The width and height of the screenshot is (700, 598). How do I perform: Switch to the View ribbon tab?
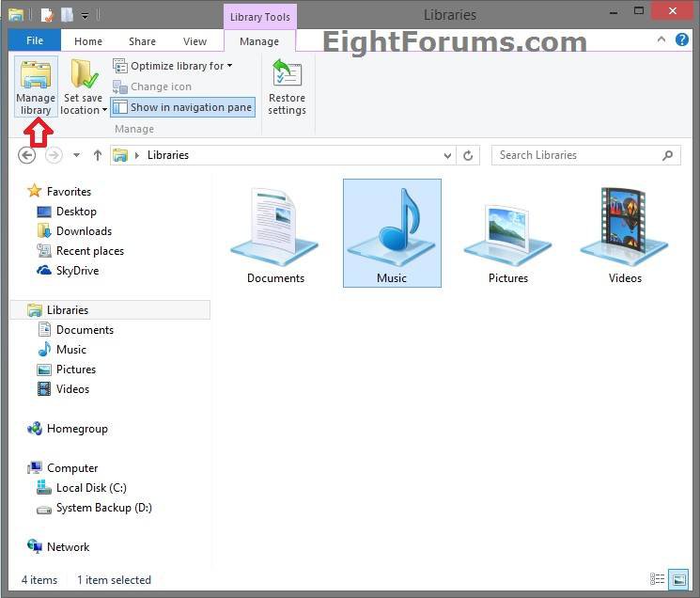[194, 41]
